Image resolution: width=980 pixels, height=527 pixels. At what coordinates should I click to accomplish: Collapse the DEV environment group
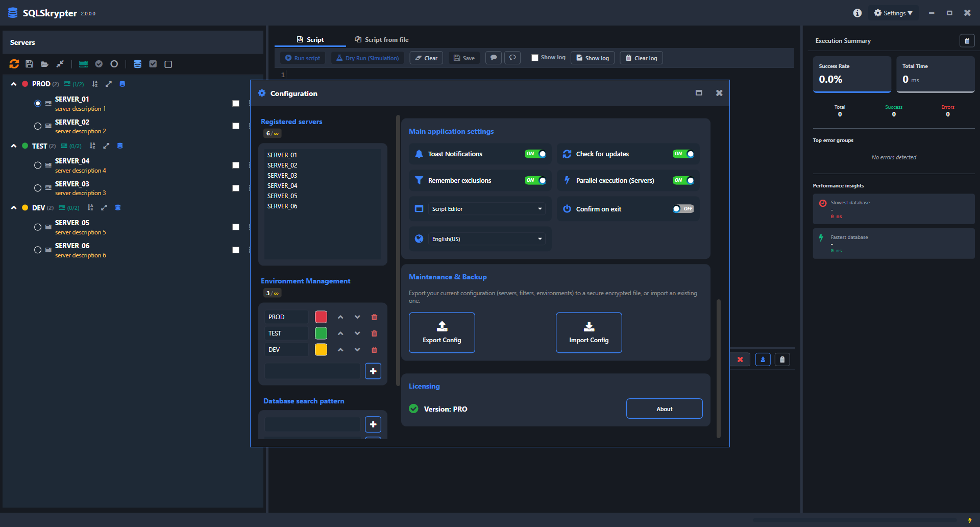(14, 207)
